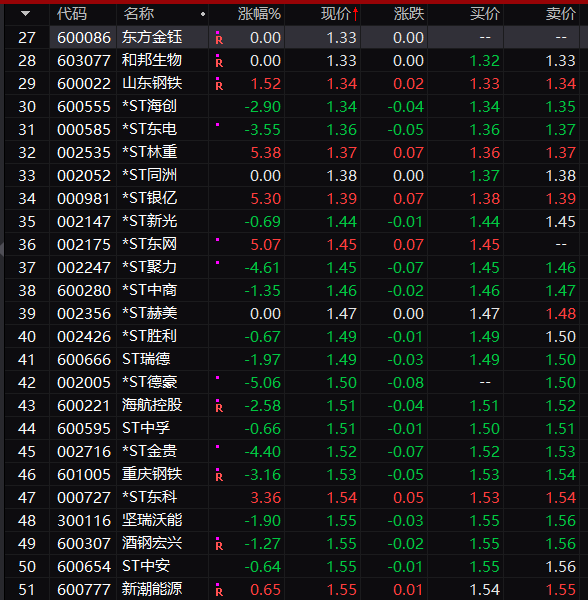The width and height of the screenshot is (588, 600).
Task: Click the R marker icon for 海航控股
Action: tap(219, 406)
